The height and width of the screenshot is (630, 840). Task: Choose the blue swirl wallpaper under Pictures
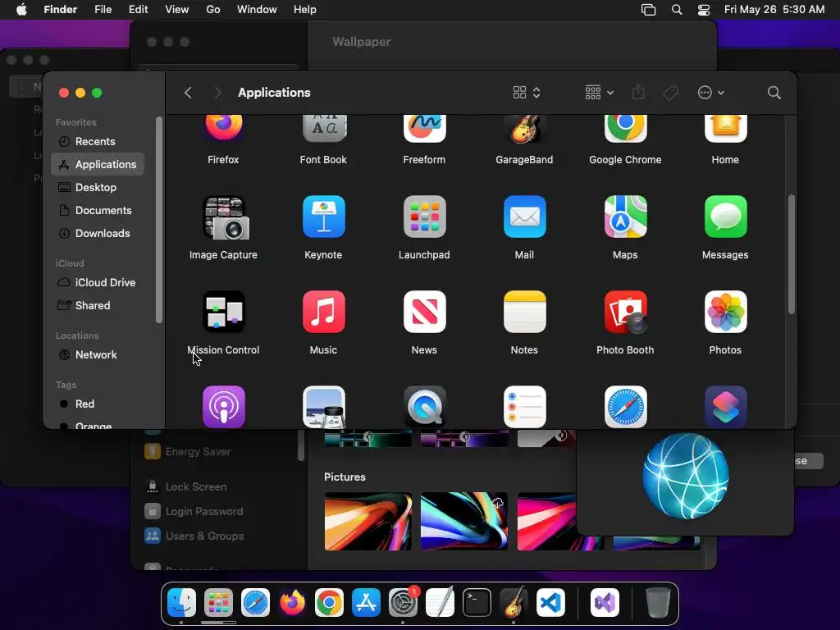pyautogui.click(x=464, y=521)
